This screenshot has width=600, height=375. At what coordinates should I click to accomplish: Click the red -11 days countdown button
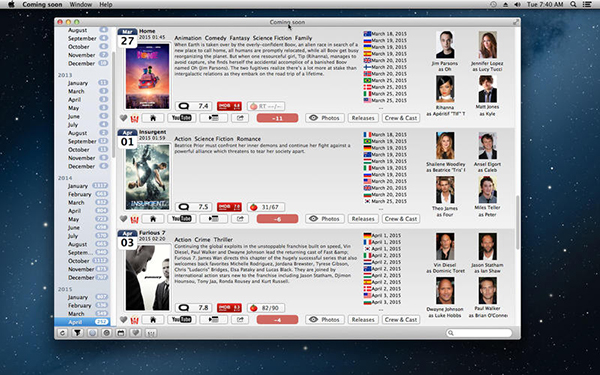click(277, 118)
